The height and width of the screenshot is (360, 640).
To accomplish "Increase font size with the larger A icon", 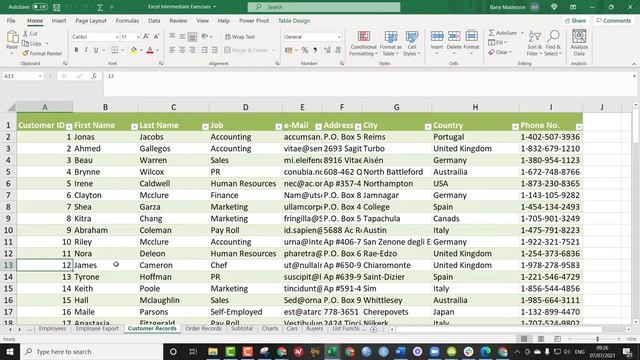I will pos(146,37).
